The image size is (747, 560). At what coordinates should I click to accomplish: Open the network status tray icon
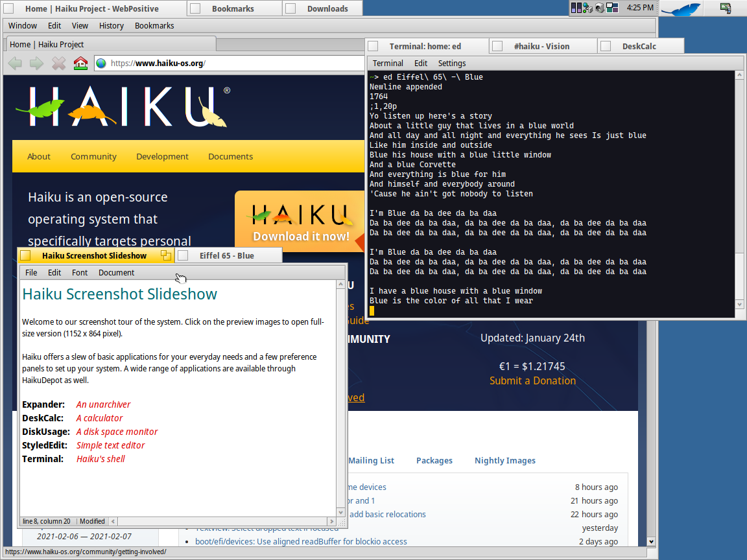(588, 8)
